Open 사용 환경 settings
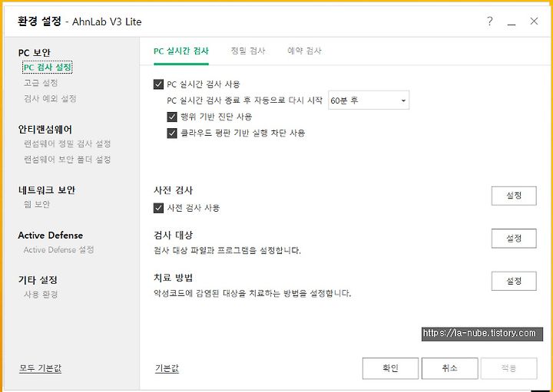This screenshot has height=392, width=553. pos(41,295)
